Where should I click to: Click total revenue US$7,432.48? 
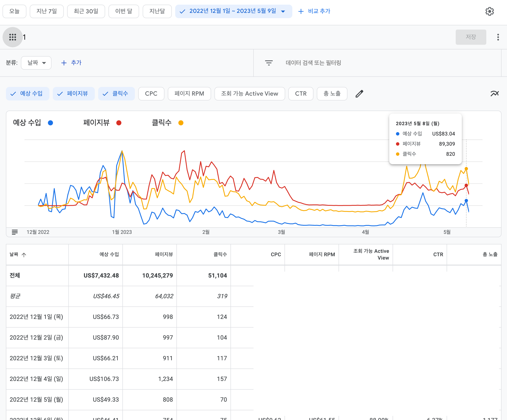click(101, 276)
